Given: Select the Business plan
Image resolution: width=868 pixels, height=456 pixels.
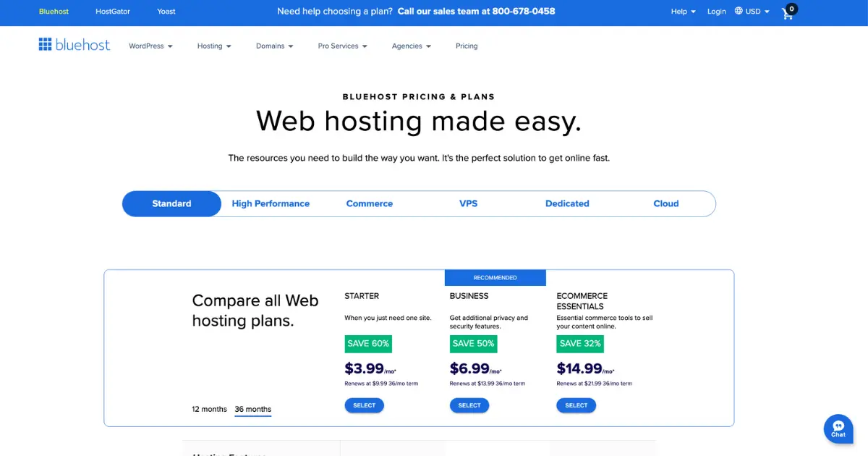Looking at the screenshot, I should 469,405.
